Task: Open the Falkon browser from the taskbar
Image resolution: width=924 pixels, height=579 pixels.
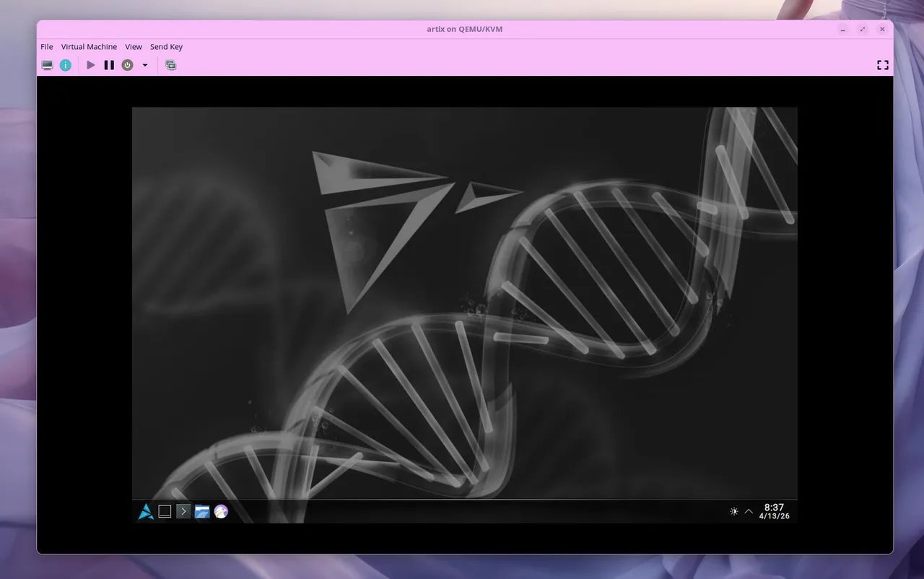Action: [221, 511]
